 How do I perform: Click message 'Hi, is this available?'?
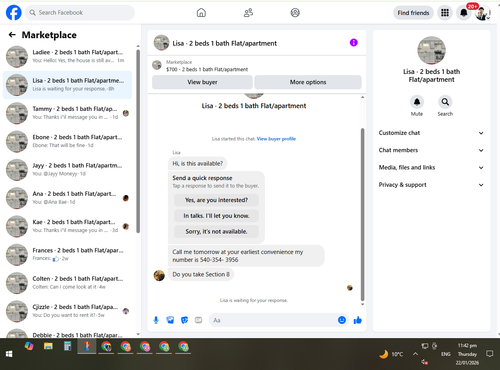pyautogui.click(x=197, y=163)
